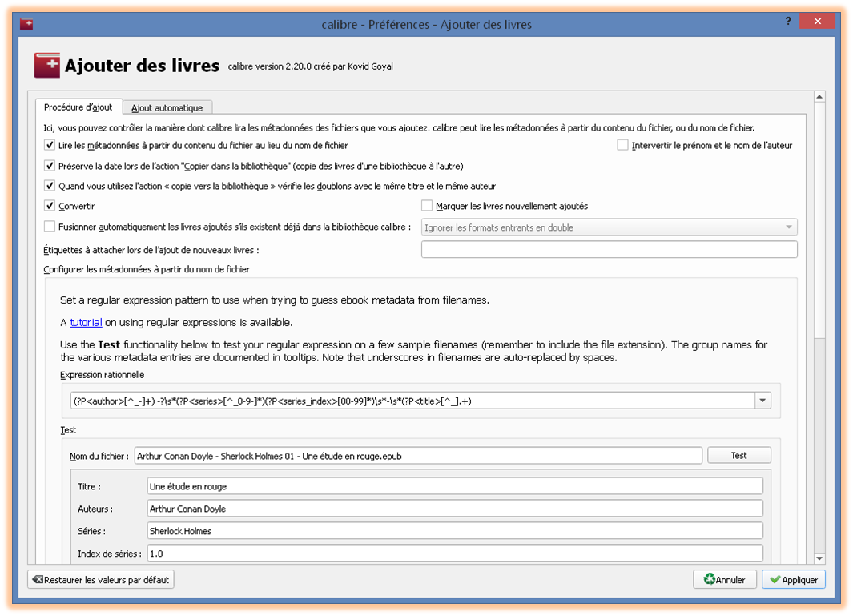Click the Expression rationnelle input field
The image size is (853, 616).
[413, 401]
